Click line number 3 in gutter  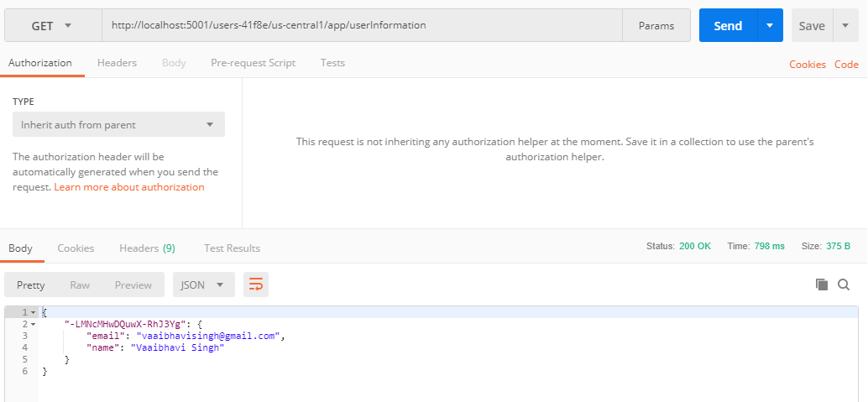point(24,336)
